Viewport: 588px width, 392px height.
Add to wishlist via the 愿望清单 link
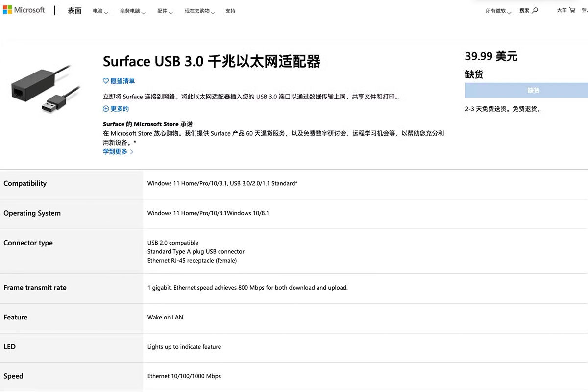(x=122, y=81)
